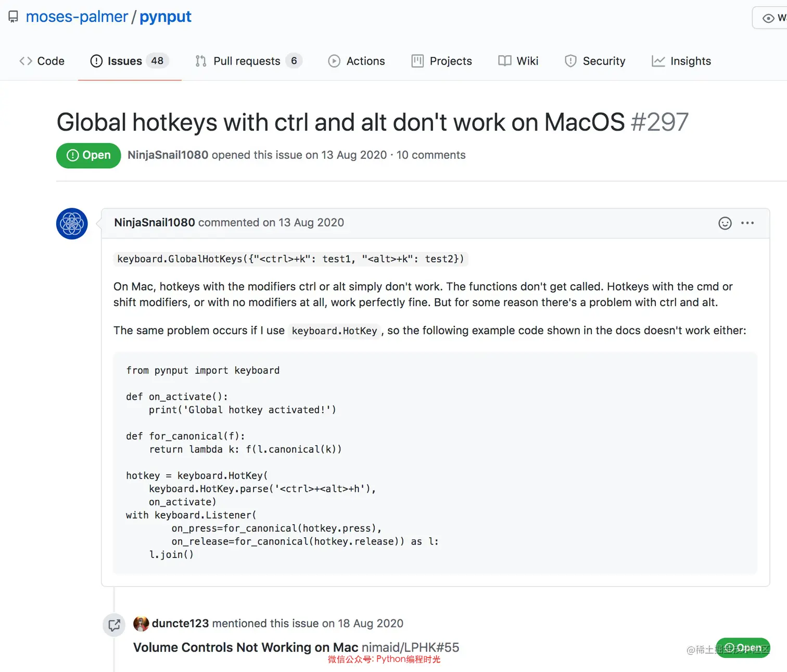This screenshot has height=672, width=787.
Task: Open Volume Controls Not Working on Mac issue
Action: coord(246,648)
